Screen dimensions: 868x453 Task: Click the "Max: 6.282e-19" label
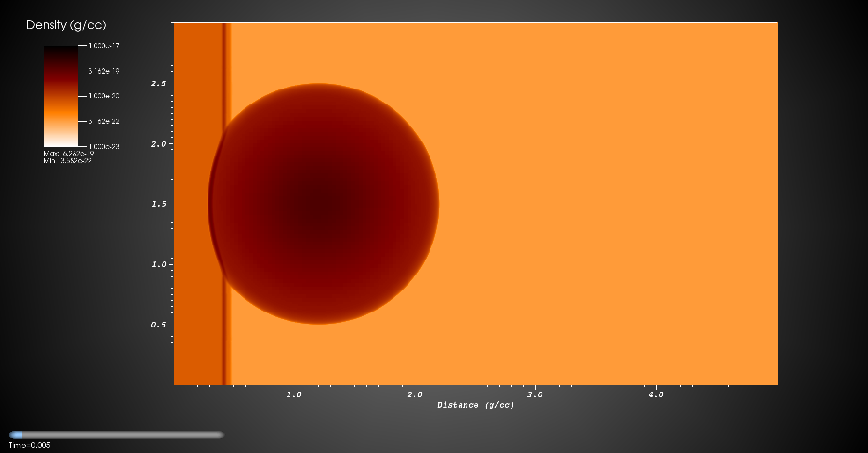69,153
